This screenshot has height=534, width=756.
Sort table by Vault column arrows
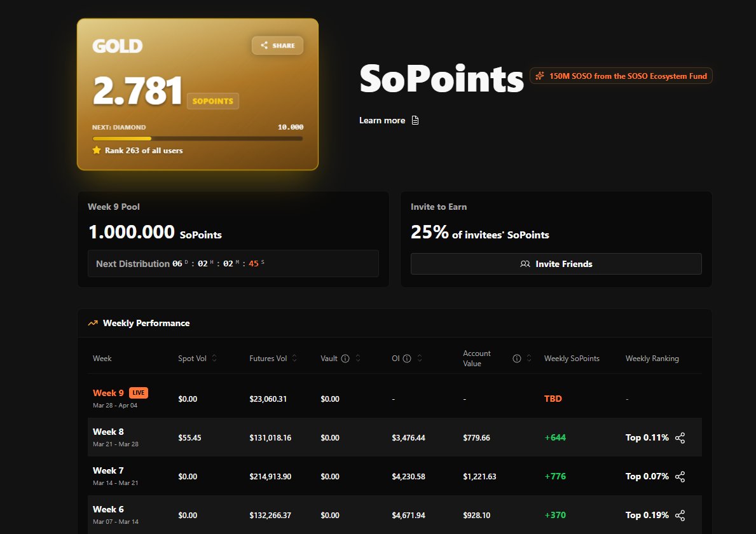(x=358, y=358)
